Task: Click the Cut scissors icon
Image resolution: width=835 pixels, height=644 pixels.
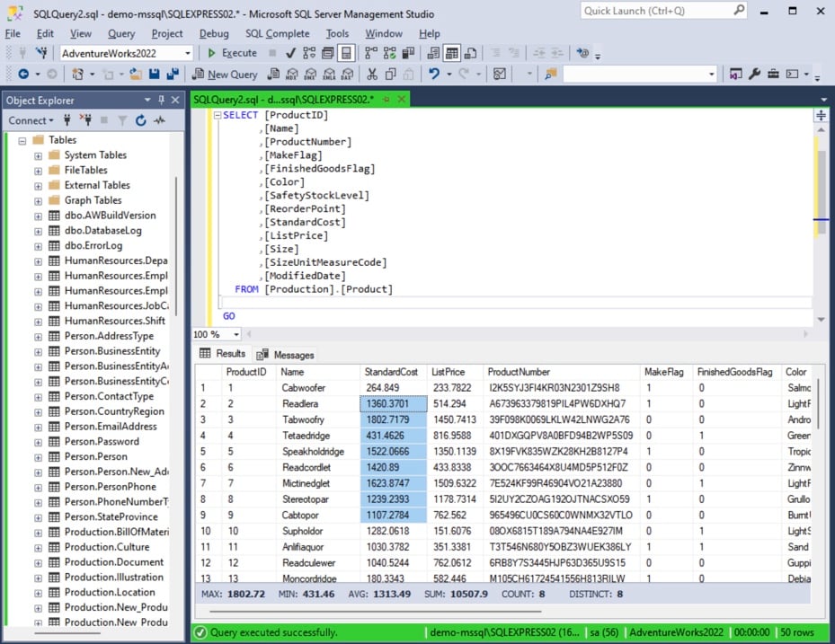Action: [372, 74]
